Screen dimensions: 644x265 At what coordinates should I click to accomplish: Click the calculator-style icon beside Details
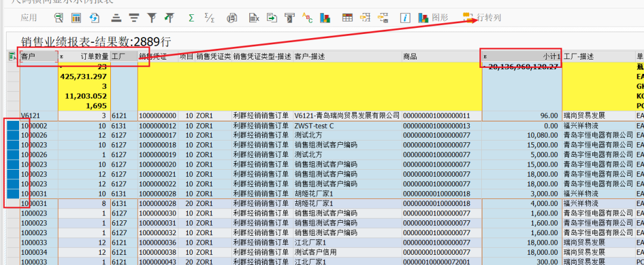pyautogui.click(x=76, y=18)
